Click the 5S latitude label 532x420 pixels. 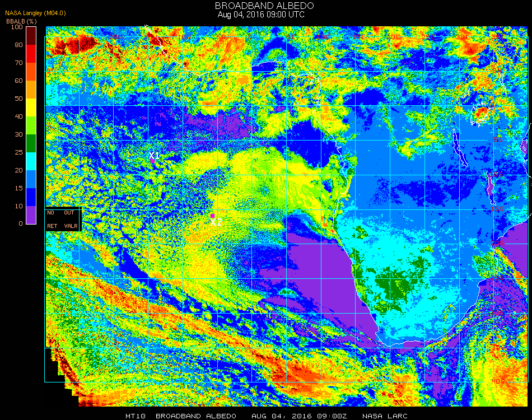(x=498, y=140)
